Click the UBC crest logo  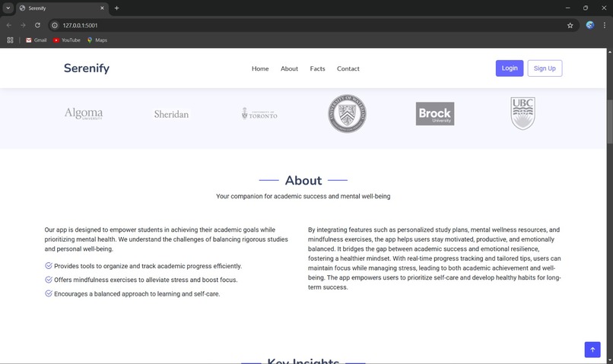click(x=522, y=113)
